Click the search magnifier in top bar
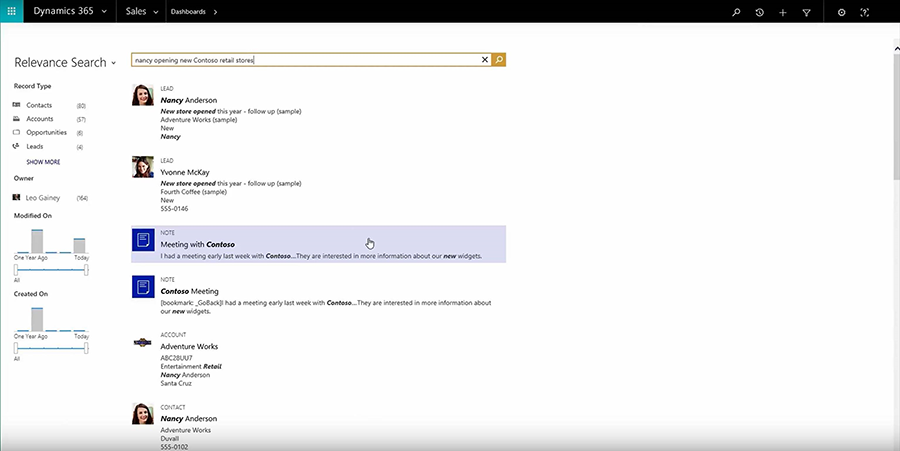The height and width of the screenshot is (451, 900). tap(736, 12)
